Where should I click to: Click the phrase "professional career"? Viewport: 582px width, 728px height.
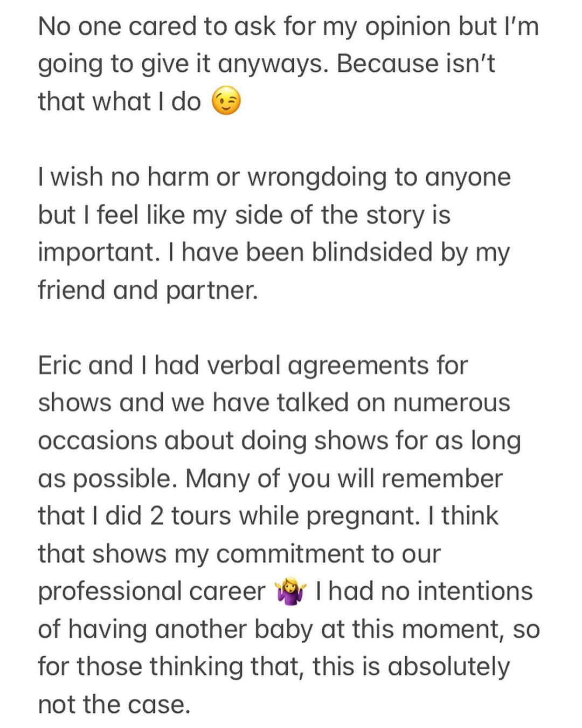click(151, 592)
